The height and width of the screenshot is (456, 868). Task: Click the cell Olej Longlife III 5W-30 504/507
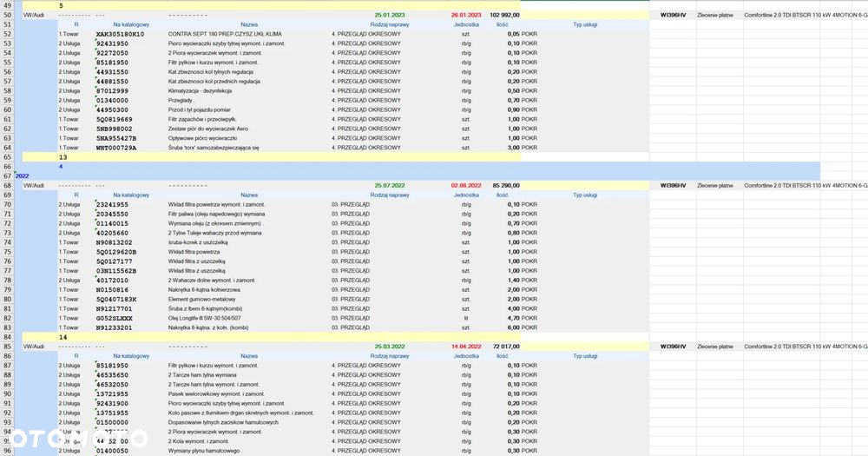click(204, 318)
